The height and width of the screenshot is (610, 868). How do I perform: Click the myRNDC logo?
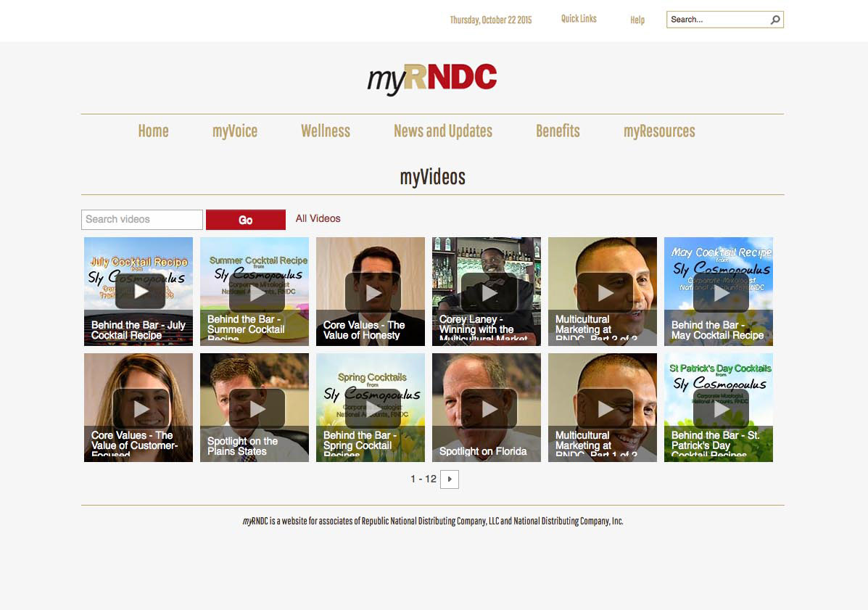(432, 78)
